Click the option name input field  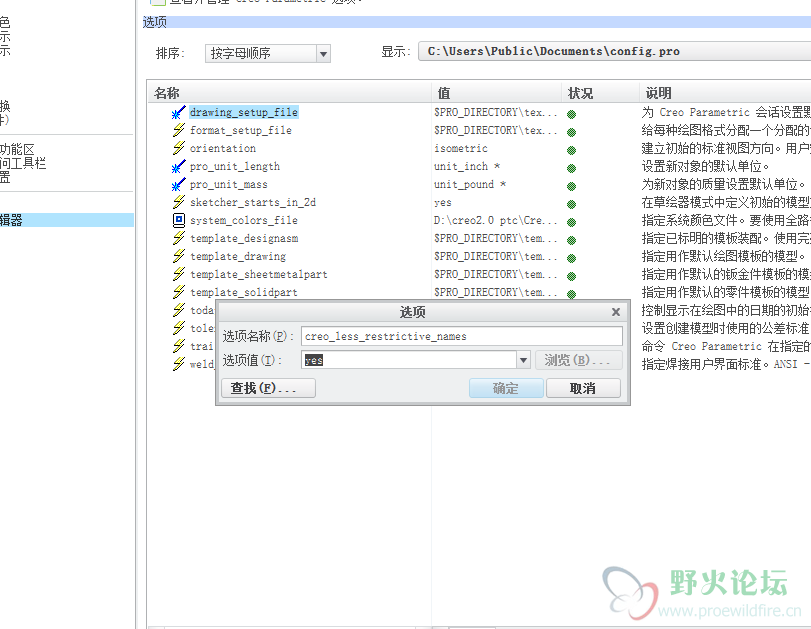point(462,336)
